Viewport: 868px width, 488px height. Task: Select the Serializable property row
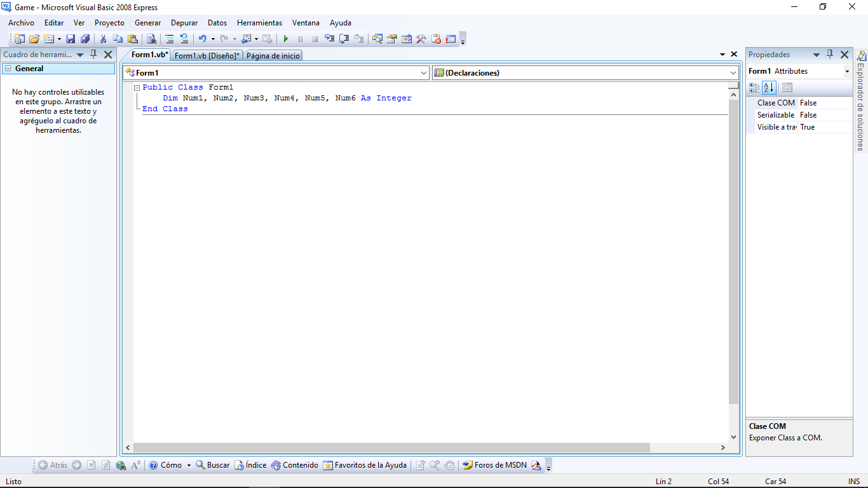tap(800, 115)
